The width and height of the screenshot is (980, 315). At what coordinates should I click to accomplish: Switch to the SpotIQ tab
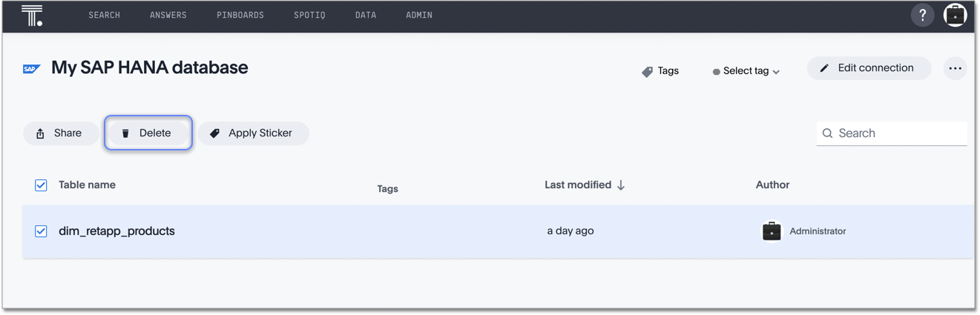309,16
